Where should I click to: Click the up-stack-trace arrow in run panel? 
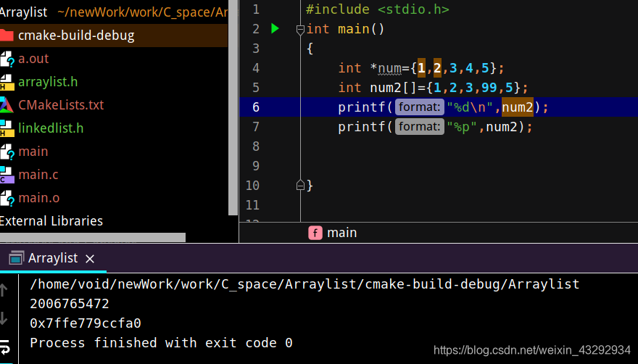point(4,290)
